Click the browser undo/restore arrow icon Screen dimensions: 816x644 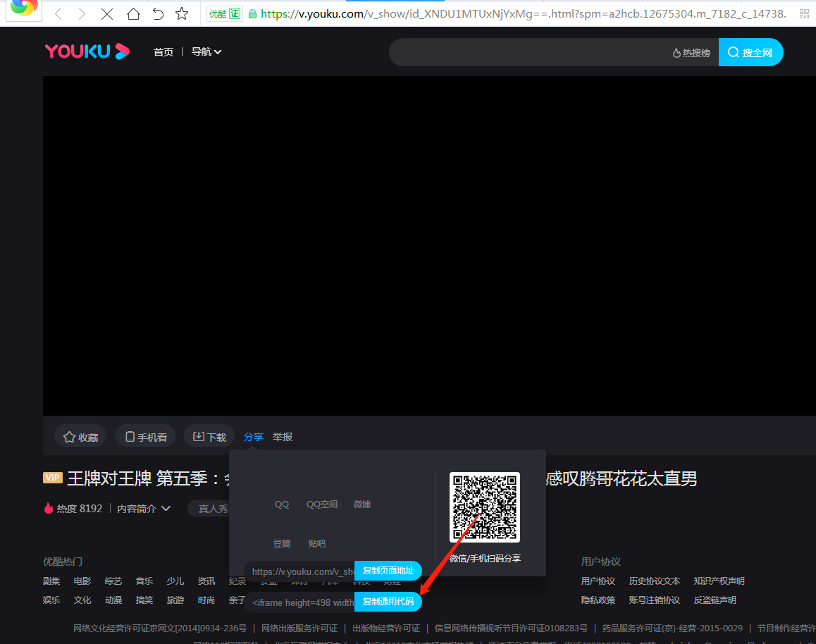tap(158, 13)
